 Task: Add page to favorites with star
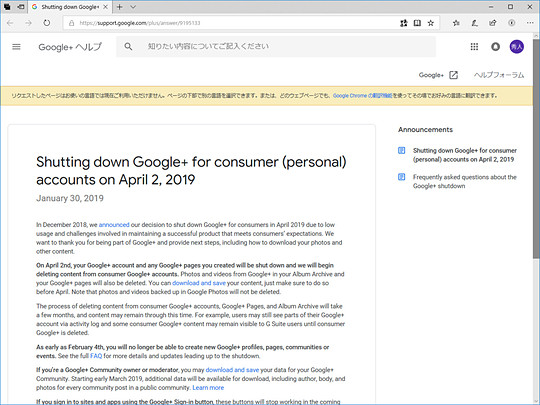click(430, 23)
